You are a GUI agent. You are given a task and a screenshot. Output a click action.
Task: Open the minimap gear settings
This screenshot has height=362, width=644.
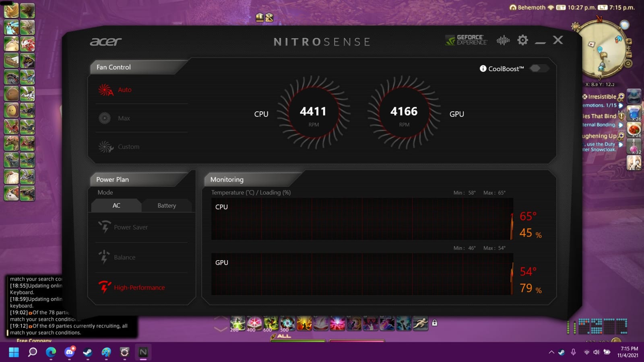[x=628, y=64]
